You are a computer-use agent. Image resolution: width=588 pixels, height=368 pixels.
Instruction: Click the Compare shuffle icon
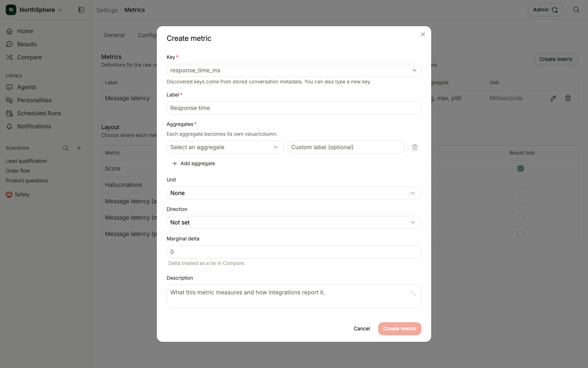[x=9, y=57]
